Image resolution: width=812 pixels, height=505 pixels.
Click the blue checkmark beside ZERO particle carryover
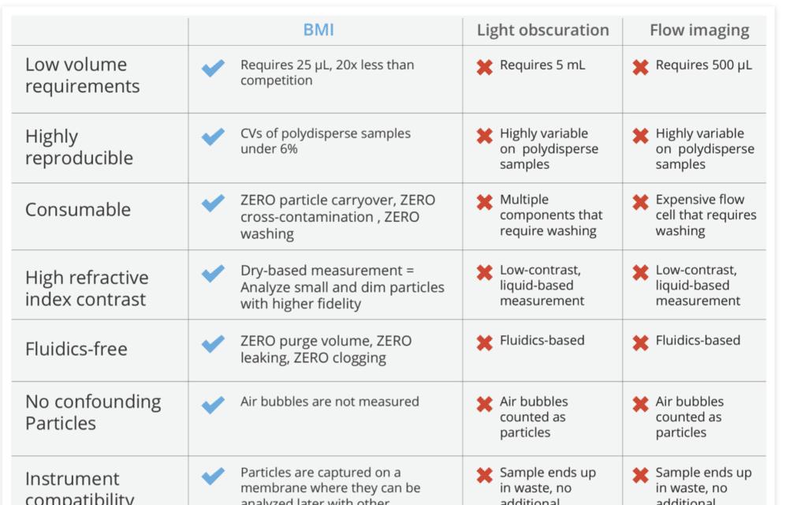tap(214, 203)
